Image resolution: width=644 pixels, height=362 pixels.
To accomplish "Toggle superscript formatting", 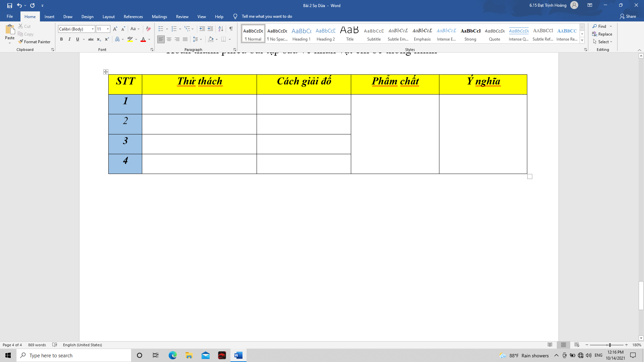I will pyautogui.click(x=107, y=39).
